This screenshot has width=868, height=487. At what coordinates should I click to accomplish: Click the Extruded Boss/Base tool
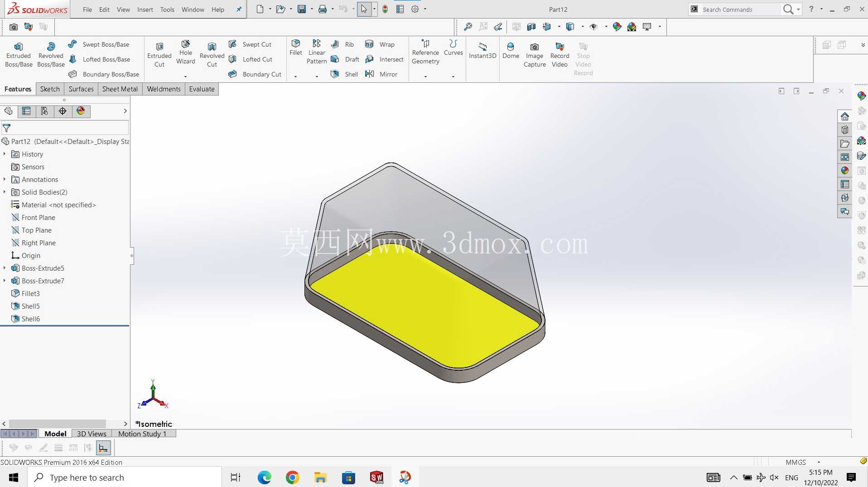(x=19, y=55)
